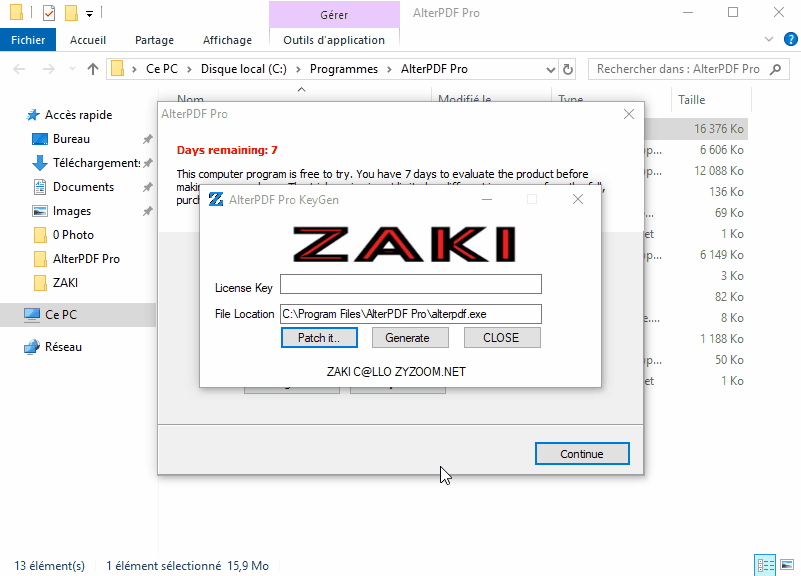Click the 16 376 Ko size cell

coord(718,129)
